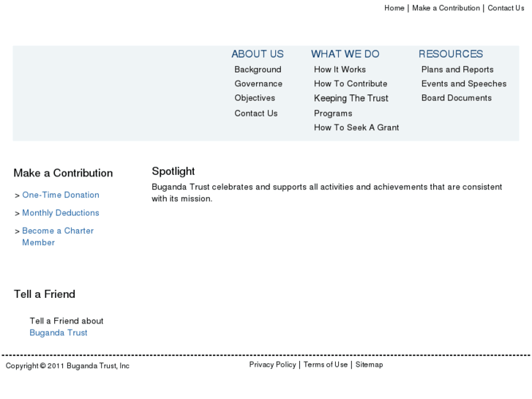The width and height of the screenshot is (532, 399).
Task: Open the WHAT WE DO menu heading
Action: pyautogui.click(x=345, y=54)
